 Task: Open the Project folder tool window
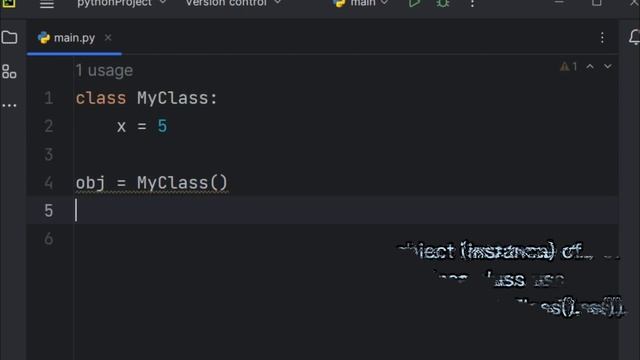(x=9, y=38)
